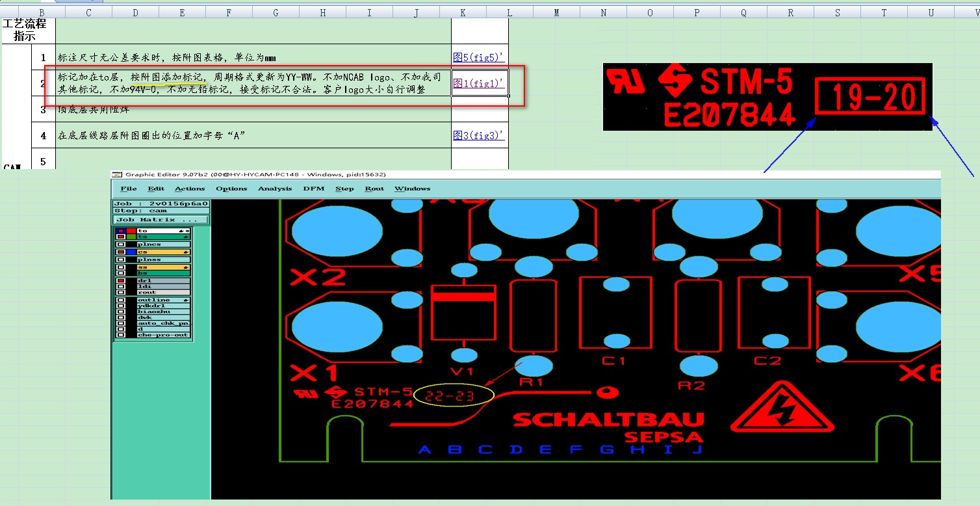
Task: Select spreadsheet column header K
Action: point(462,12)
